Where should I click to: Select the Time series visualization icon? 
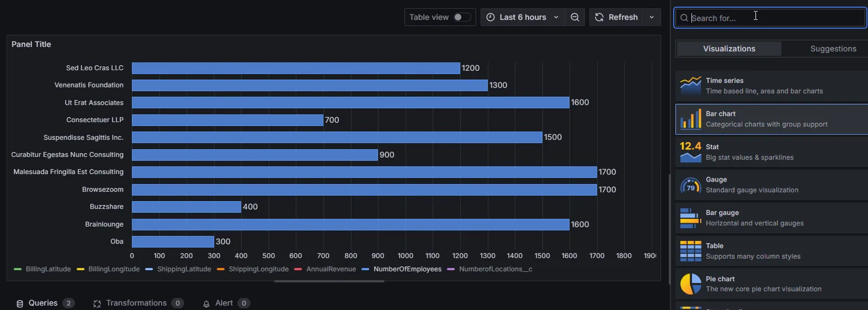pyautogui.click(x=690, y=86)
